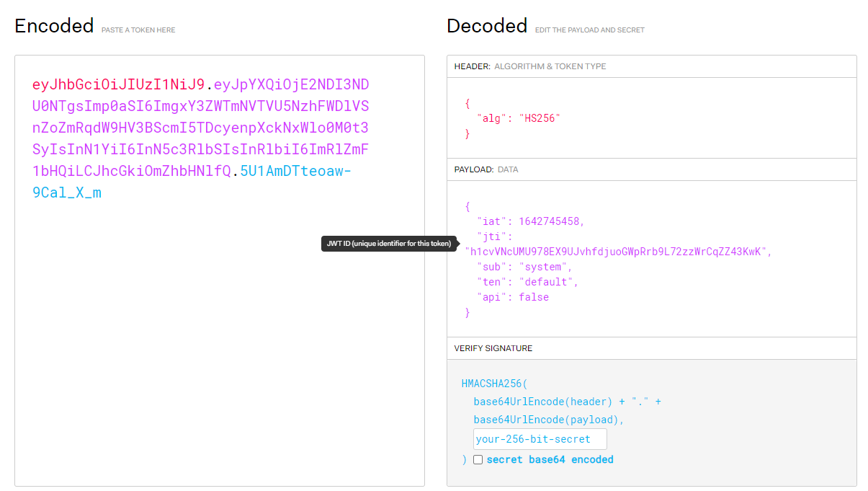Tick the secret base64 encoded checkbox
The width and height of the screenshot is (868, 491).
pyautogui.click(x=478, y=460)
